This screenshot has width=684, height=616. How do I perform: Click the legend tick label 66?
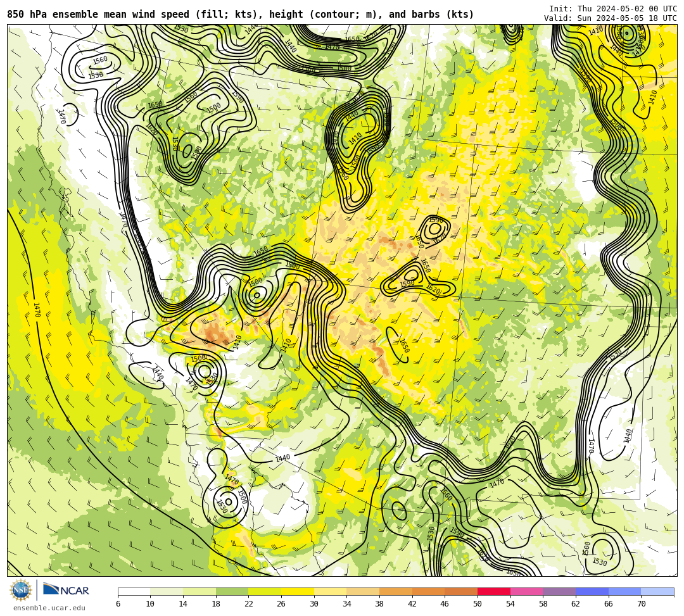609,604
